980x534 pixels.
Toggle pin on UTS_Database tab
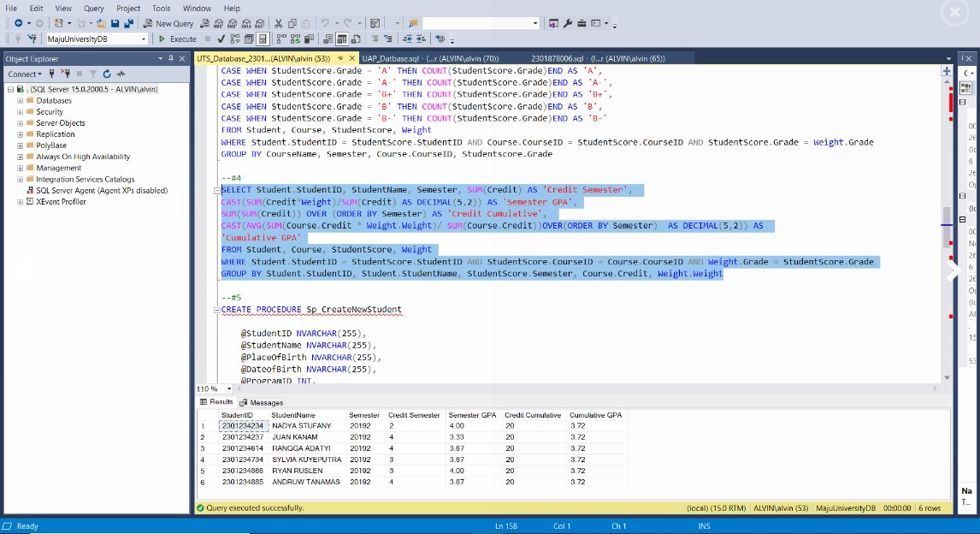(340, 58)
